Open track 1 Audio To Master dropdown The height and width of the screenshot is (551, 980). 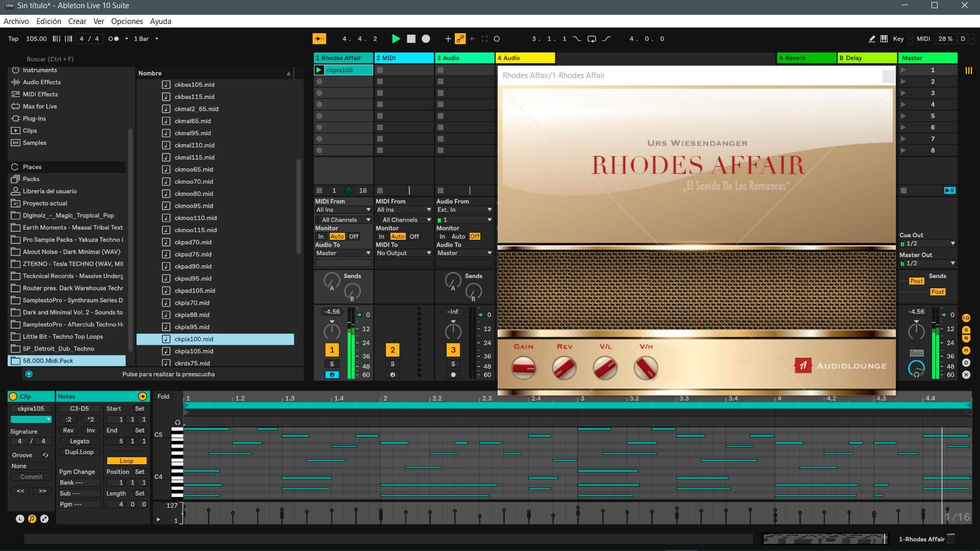tap(343, 253)
